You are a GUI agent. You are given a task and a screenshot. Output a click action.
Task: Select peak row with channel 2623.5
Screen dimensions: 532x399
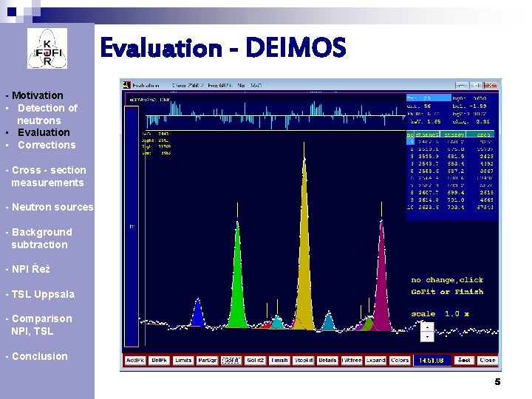click(x=451, y=207)
